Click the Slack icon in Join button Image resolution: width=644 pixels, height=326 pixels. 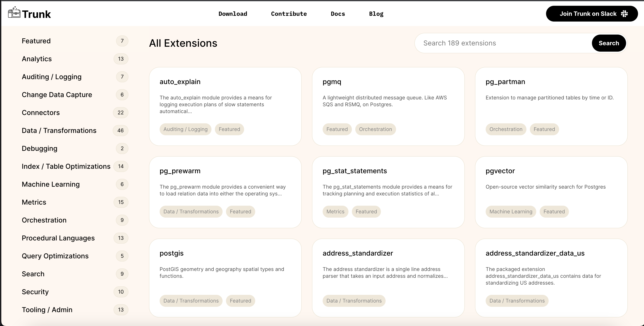[x=624, y=14]
